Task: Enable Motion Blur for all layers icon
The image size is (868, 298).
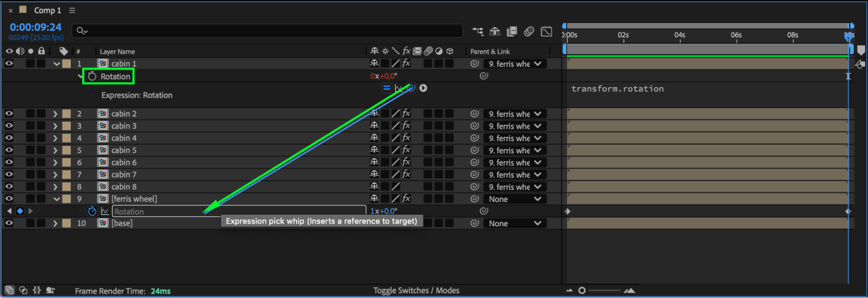Action: coord(529,31)
